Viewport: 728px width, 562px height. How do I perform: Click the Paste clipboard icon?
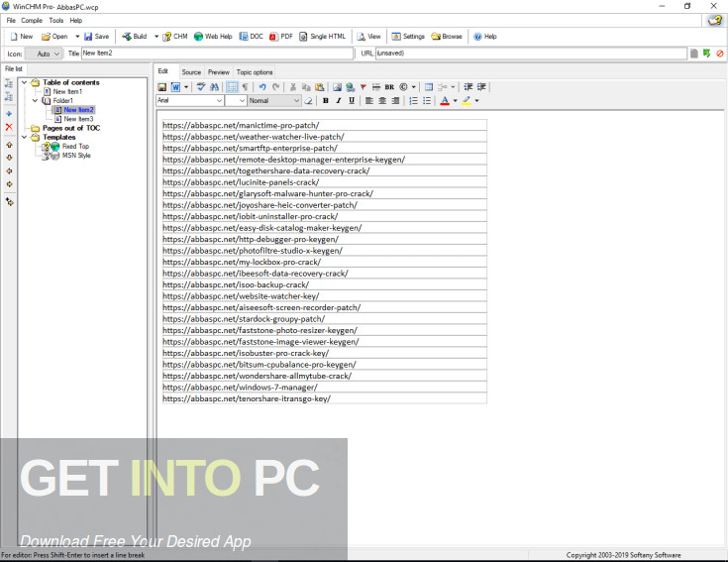tap(319, 87)
